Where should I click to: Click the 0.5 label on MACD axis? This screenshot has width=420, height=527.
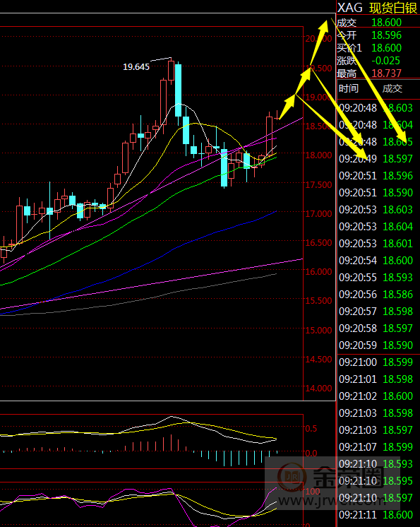(x=311, y=429)
